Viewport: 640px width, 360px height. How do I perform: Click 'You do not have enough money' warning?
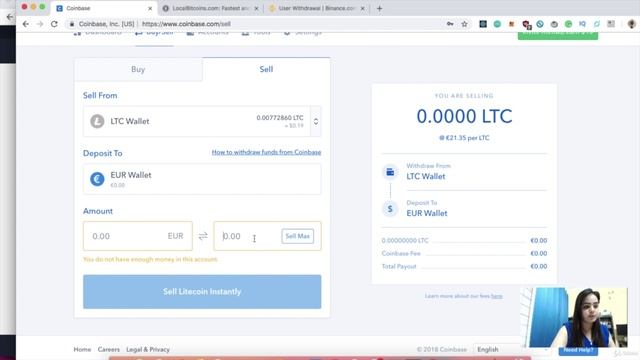pos(150,259)
